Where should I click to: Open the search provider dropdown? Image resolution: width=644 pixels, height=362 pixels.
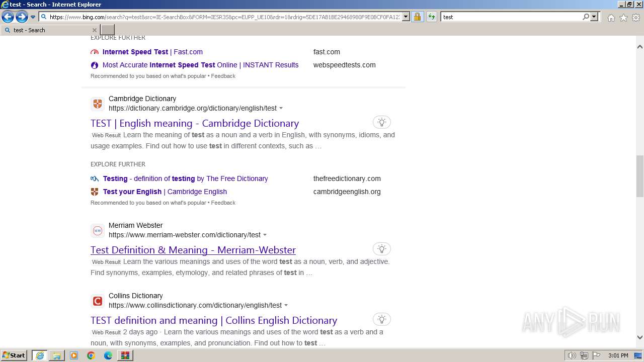click(x=594, y=17)
